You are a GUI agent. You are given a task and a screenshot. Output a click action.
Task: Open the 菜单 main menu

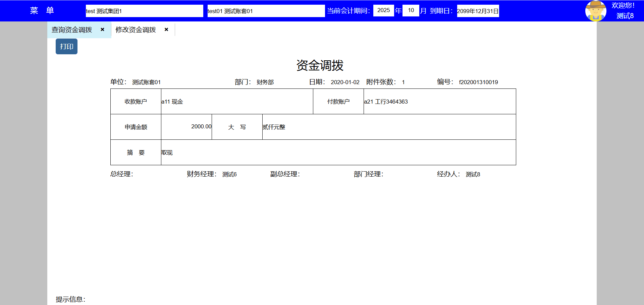pos(42,11)
